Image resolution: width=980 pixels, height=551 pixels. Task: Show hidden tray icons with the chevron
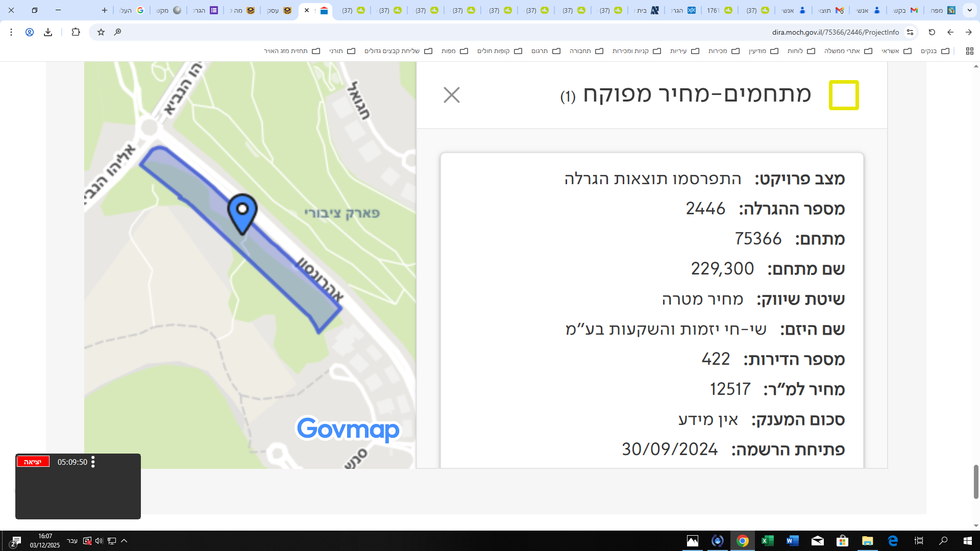(125, 541)
